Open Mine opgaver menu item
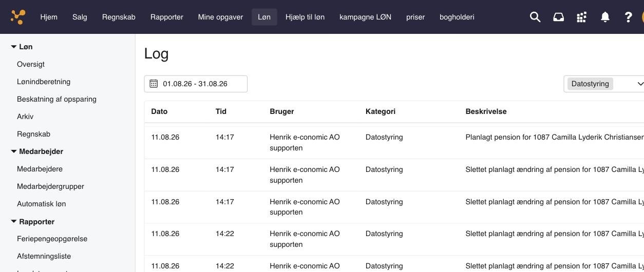Screen dimensions: 644x272 (220, 17)
